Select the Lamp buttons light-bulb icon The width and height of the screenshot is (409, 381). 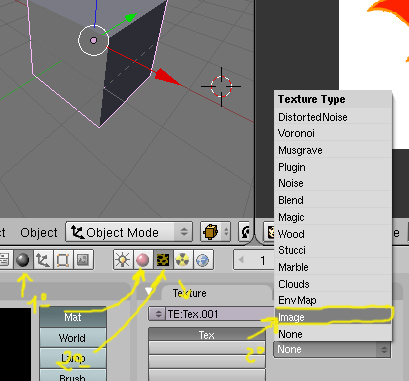[123, 260]
